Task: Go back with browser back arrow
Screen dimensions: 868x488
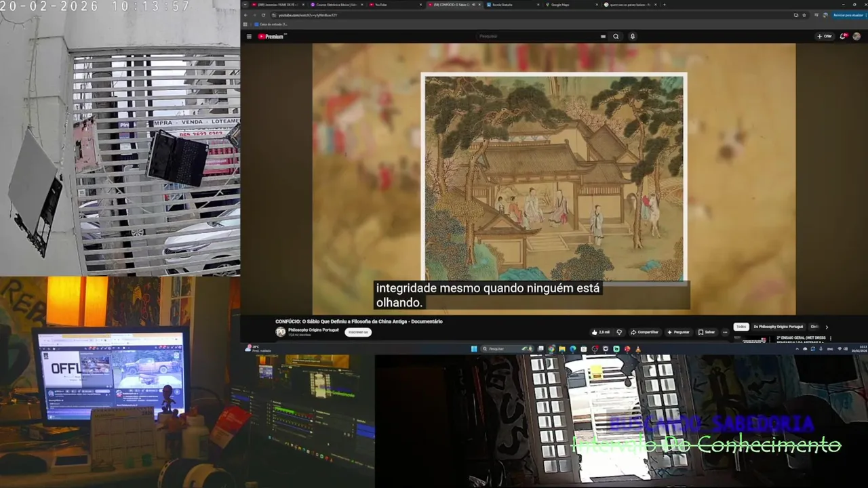Action: click(247, 15)
